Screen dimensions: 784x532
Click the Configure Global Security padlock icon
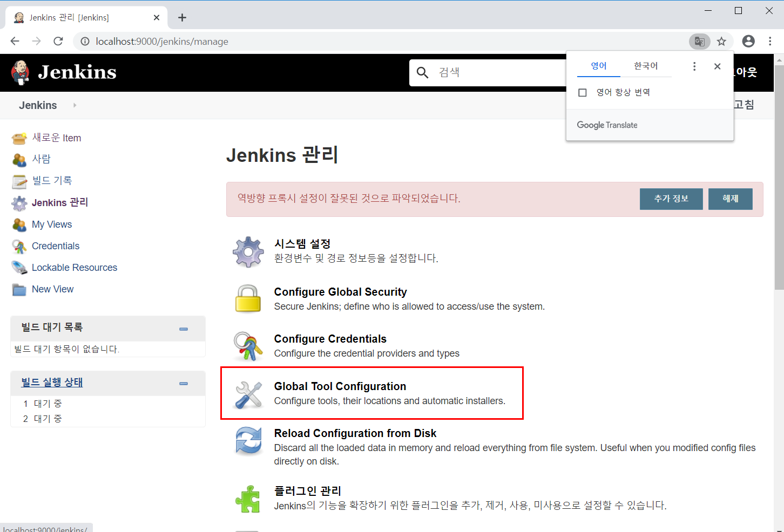[x=248, y=298]
